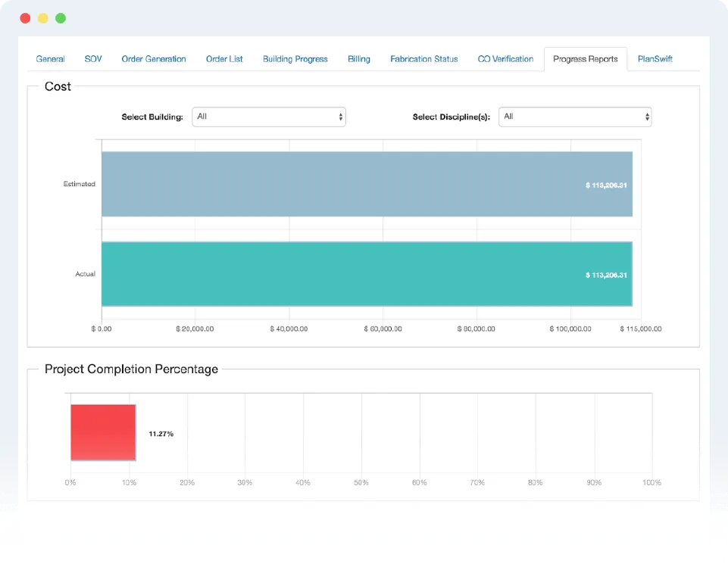728x564 pixels.
Task: Go to the Order List tab
Action: [x=224, y=59]
